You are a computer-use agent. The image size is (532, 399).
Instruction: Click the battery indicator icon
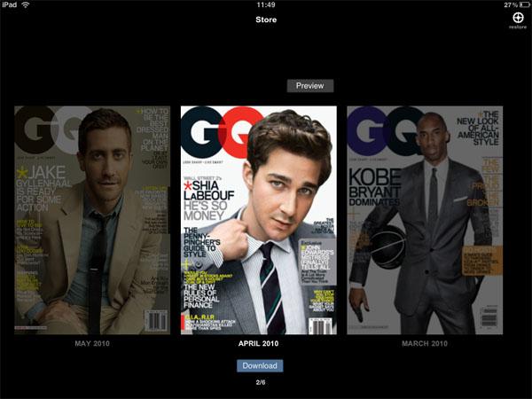(525, 4)
